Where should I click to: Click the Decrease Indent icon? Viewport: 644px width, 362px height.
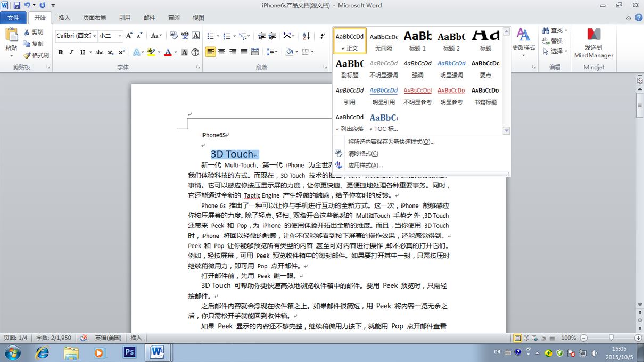tap(261, 36)
